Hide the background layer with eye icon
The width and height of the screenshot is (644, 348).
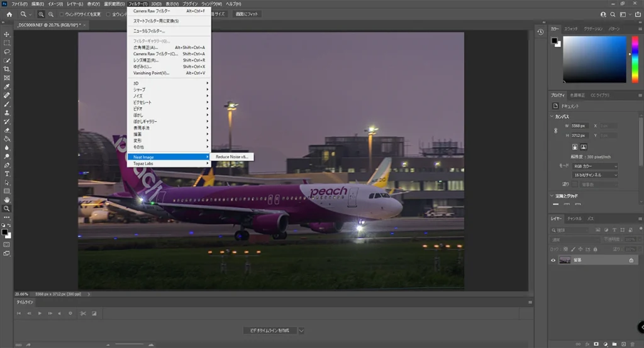click(x=553, y=260)
